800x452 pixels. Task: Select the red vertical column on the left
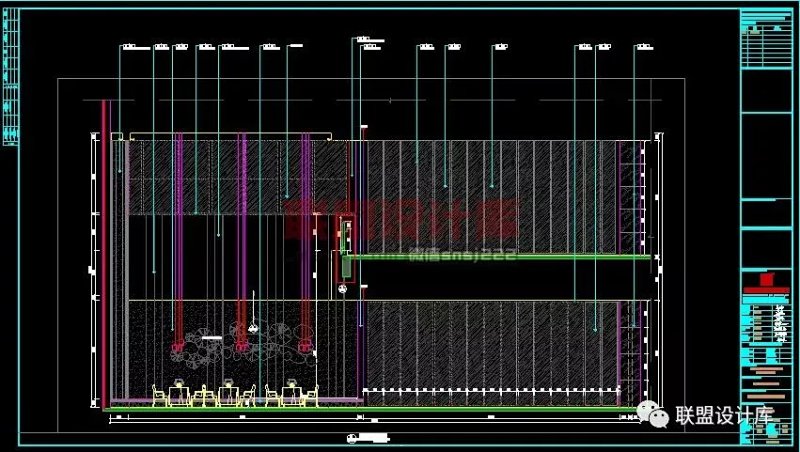coord(104,250)
